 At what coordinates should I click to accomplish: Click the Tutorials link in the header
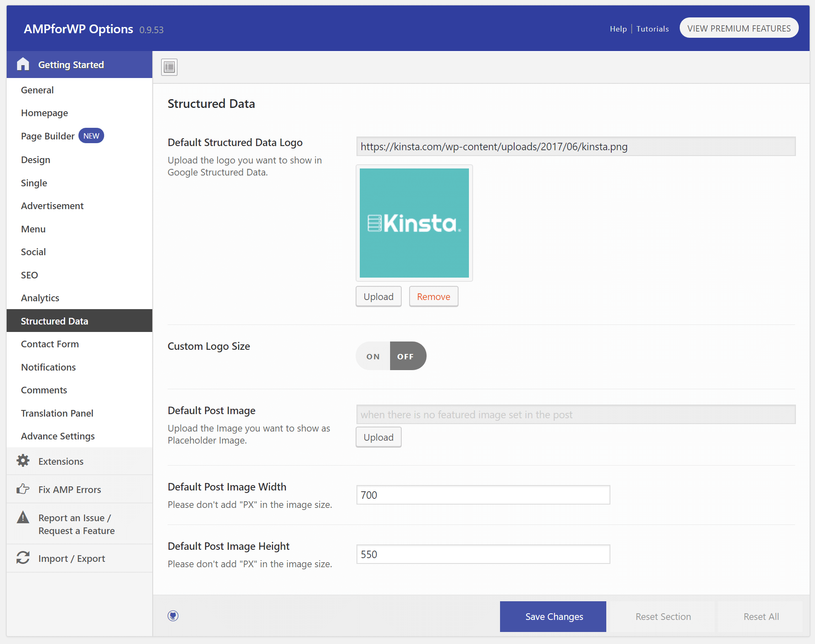tap(652, 28)
